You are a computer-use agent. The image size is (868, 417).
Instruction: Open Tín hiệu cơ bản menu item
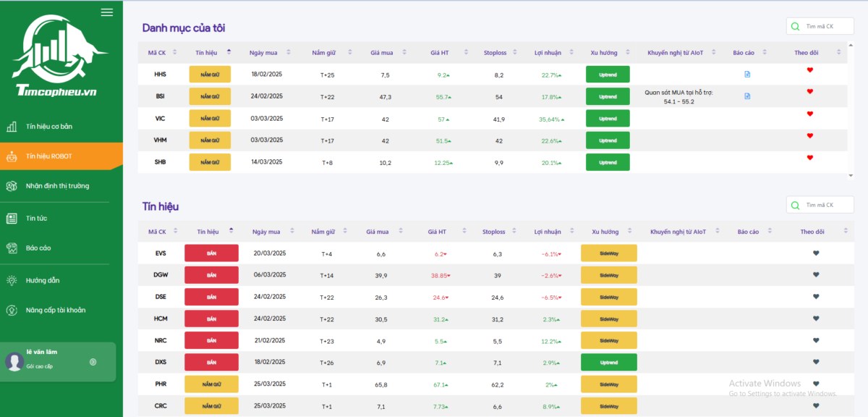pyautogui.click(x=49, y=127)
